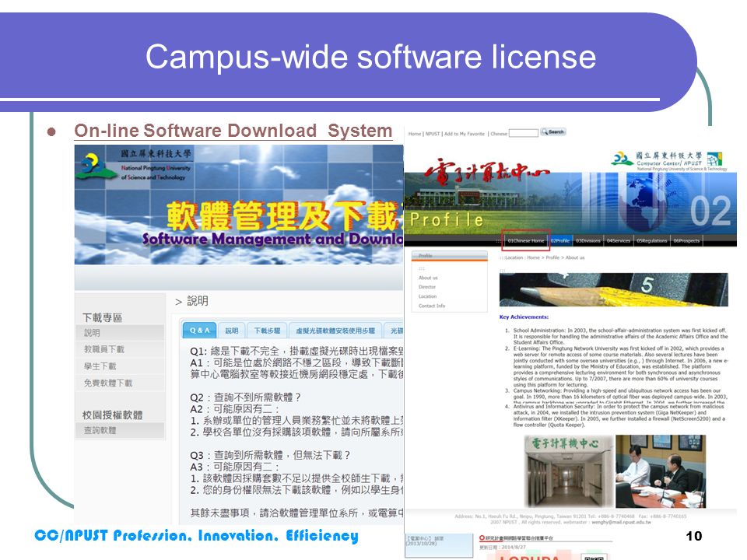Image resolution: width=747 pixels, height=560 pixels.
Task: Open 01Chinese Home menu item
Action: [525, 240]
